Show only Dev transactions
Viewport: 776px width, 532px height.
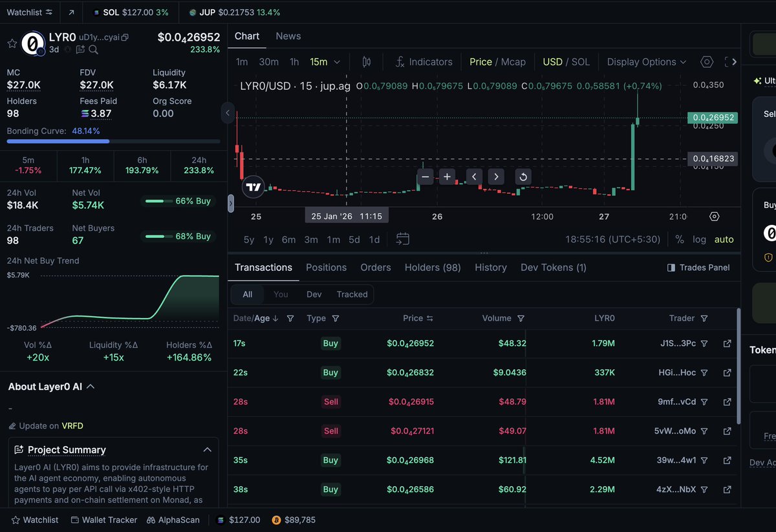tap(314, 294)
